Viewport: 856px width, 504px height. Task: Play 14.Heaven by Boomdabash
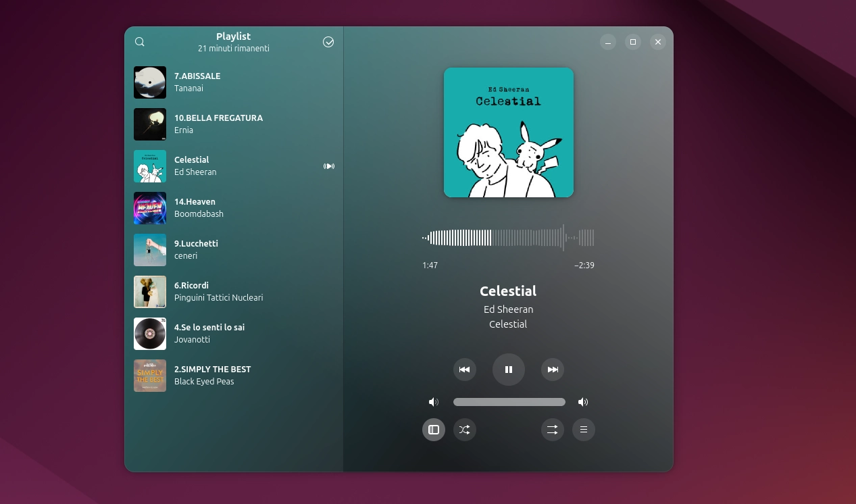234,208
